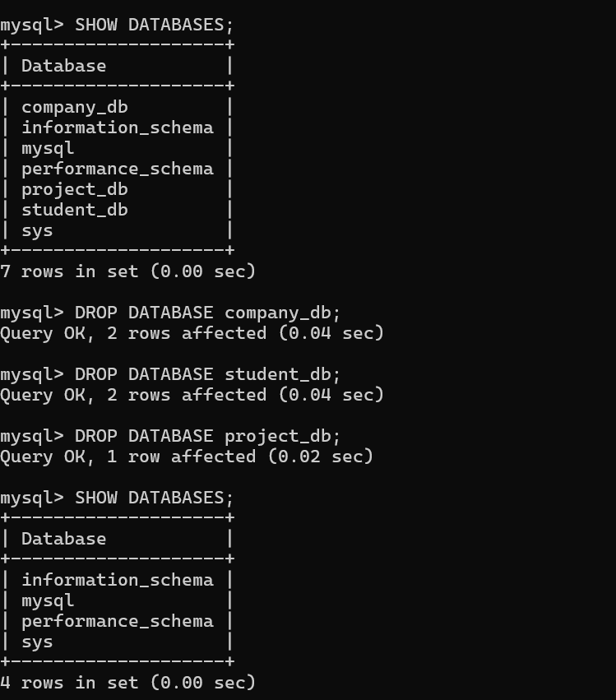Select performance_schema in the four-row table
616x700 pixels.
coord(117,621)
